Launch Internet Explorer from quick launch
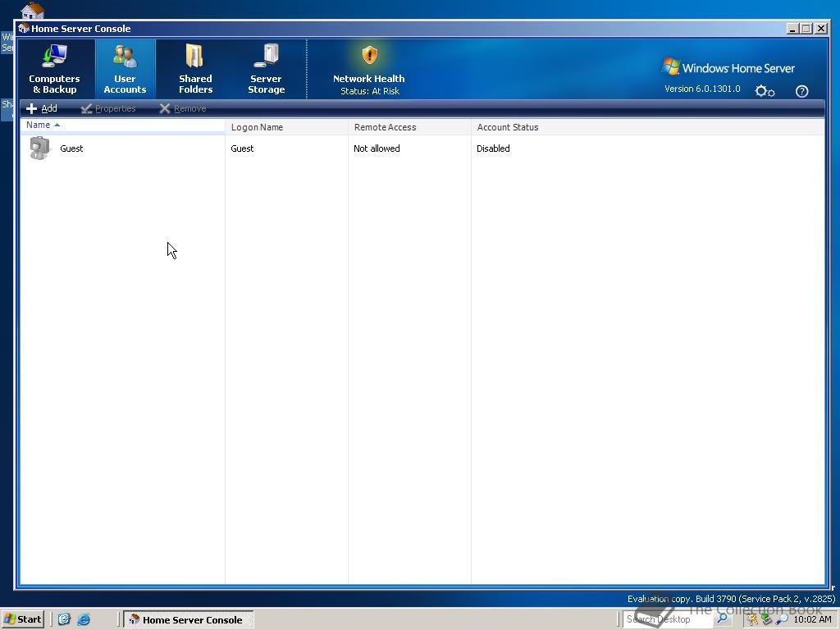This screenshot has height=630, width=840. tap(84, 619)
